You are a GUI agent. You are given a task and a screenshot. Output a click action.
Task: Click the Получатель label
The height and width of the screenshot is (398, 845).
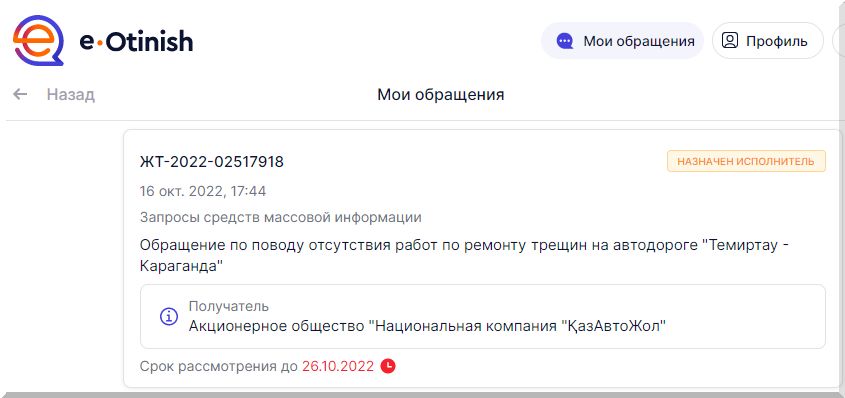pyautogui.click(x=228, y=306)
